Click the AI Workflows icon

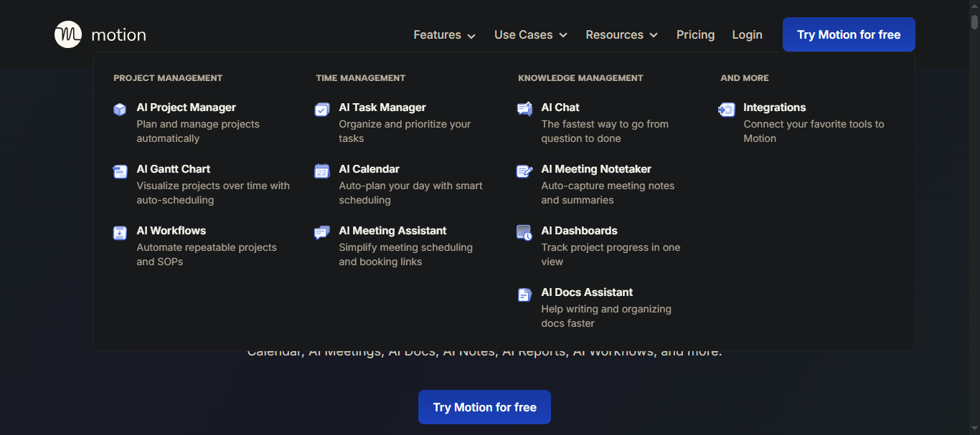tap(120, 233)
